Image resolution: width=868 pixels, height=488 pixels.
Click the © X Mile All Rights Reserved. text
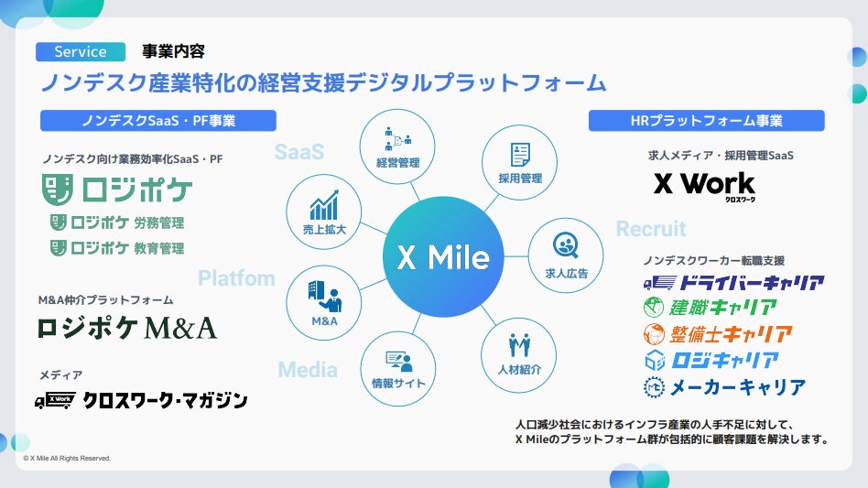tap(67, 458)
